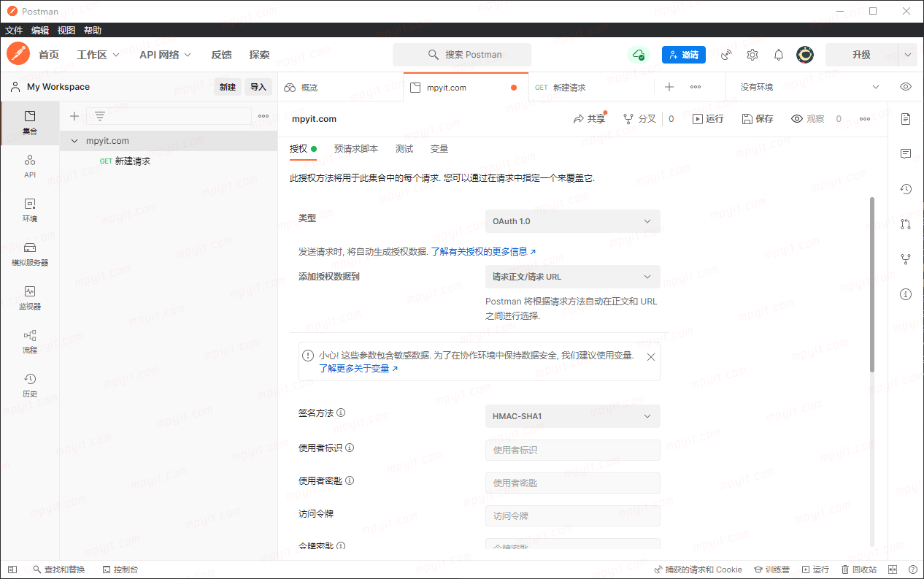Open the collection list three-dot options
This screenshot has height=579, width=924.
click(x=263, y=116)
